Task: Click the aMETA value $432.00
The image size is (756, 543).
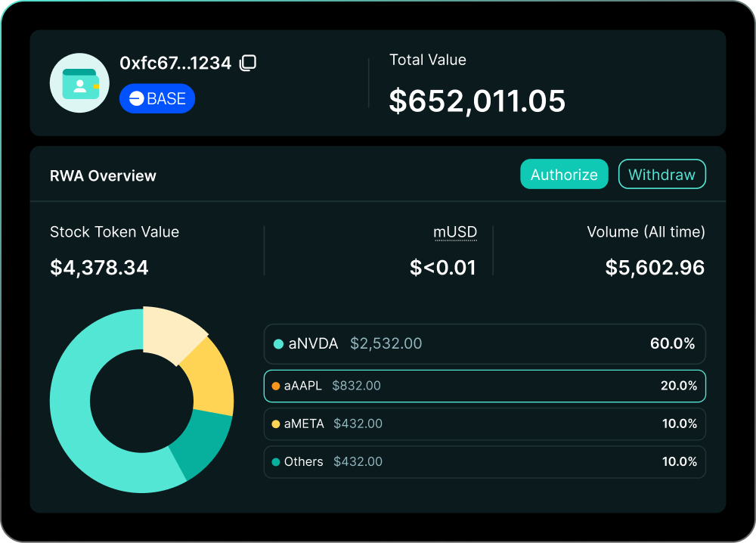Action: click(x=358, y=424)
